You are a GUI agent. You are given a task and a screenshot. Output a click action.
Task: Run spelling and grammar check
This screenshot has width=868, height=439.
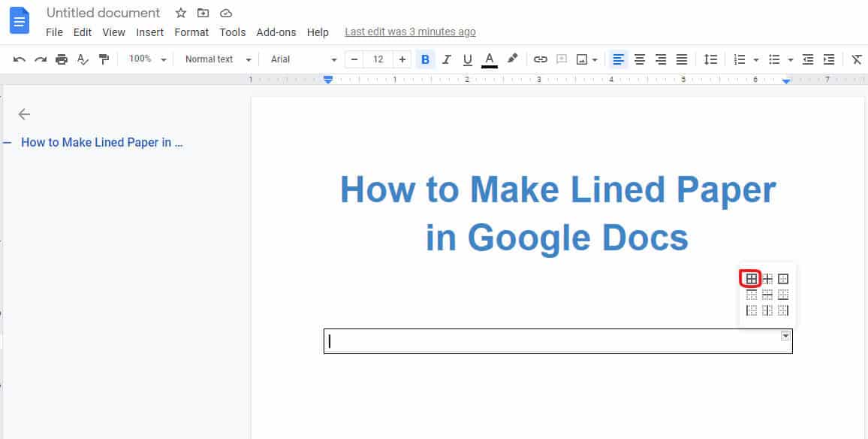tap(83, 59)
